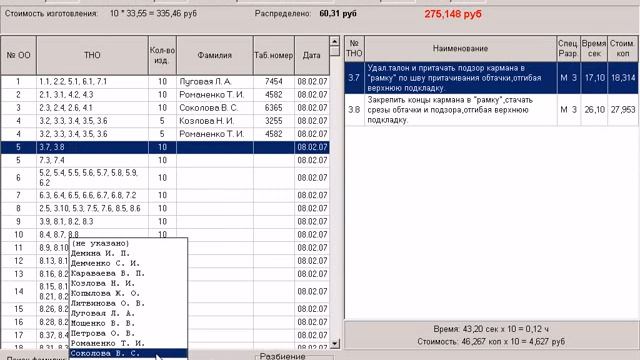
Task: Select Демина И. П. entry
Action: tap(128, 253)
